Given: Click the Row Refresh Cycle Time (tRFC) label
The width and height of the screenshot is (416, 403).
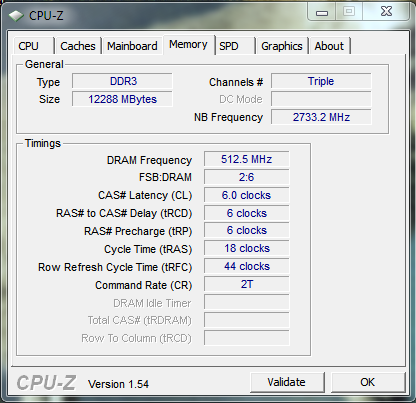Looking at the screenshot, I should point(115,267).
